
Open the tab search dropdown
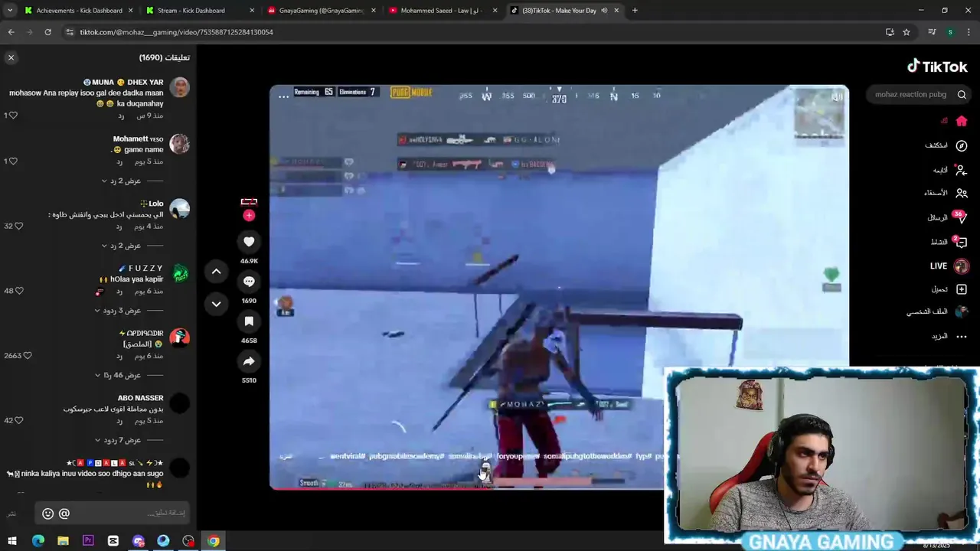[x=10, y=11]
